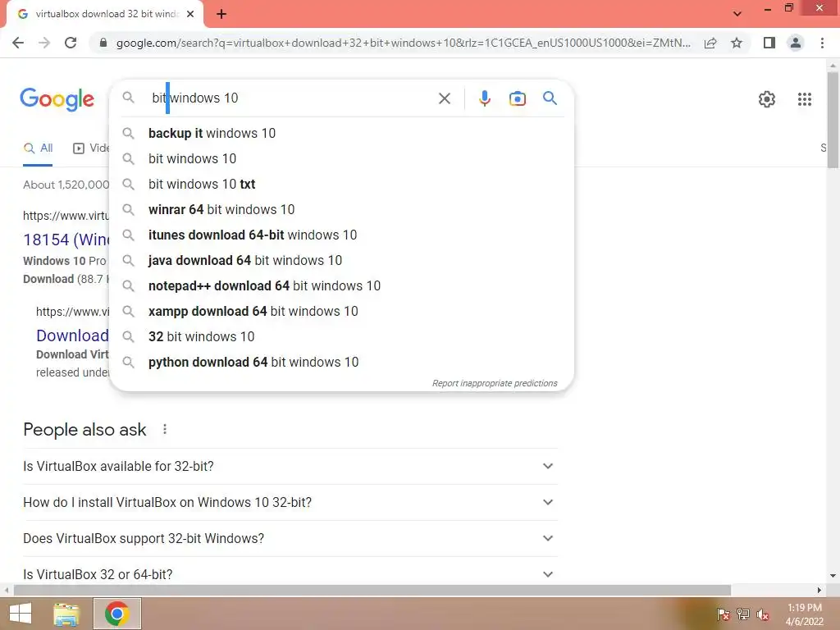Open a new tab with plus button
This screenshot has width=840, height=630.
pos(221,15)
